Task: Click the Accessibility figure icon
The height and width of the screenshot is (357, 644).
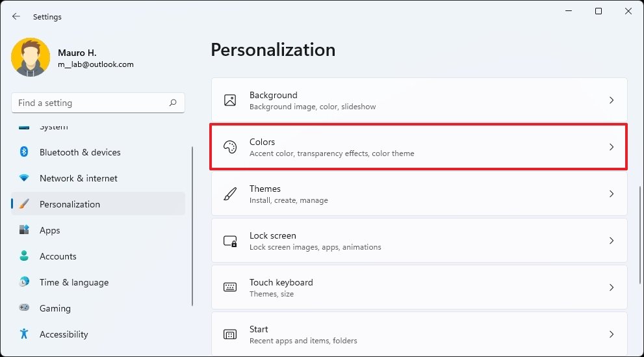Action: tap(24, 334)
